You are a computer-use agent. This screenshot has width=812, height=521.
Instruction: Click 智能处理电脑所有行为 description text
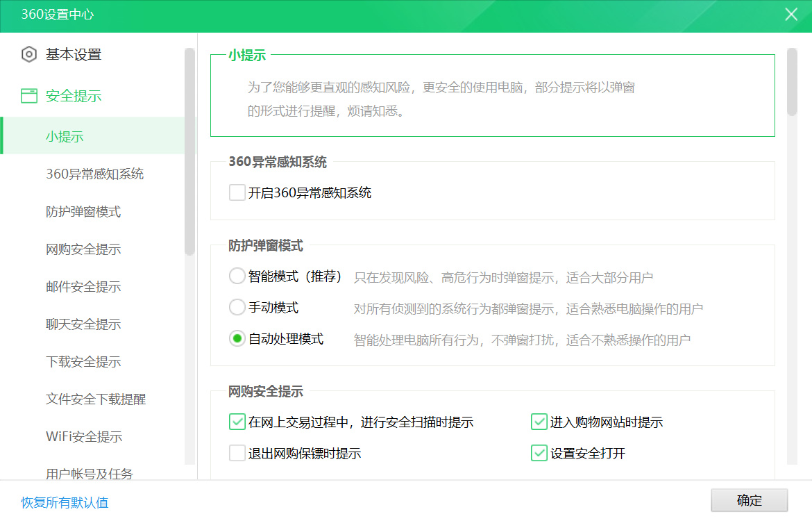522,340
